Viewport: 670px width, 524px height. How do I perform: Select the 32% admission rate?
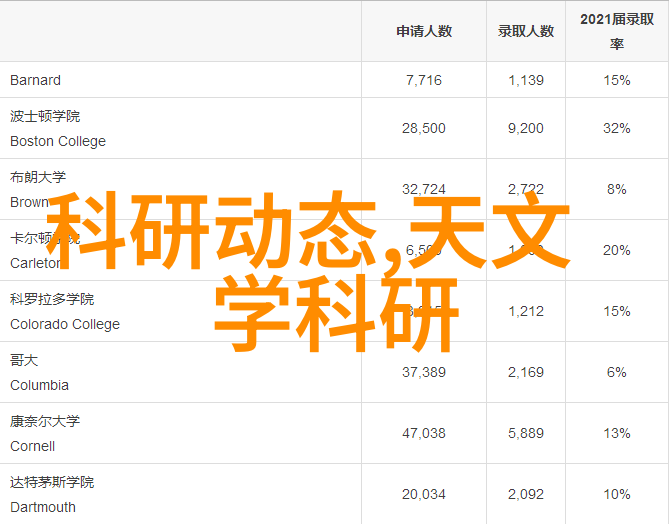pos(617,128)
